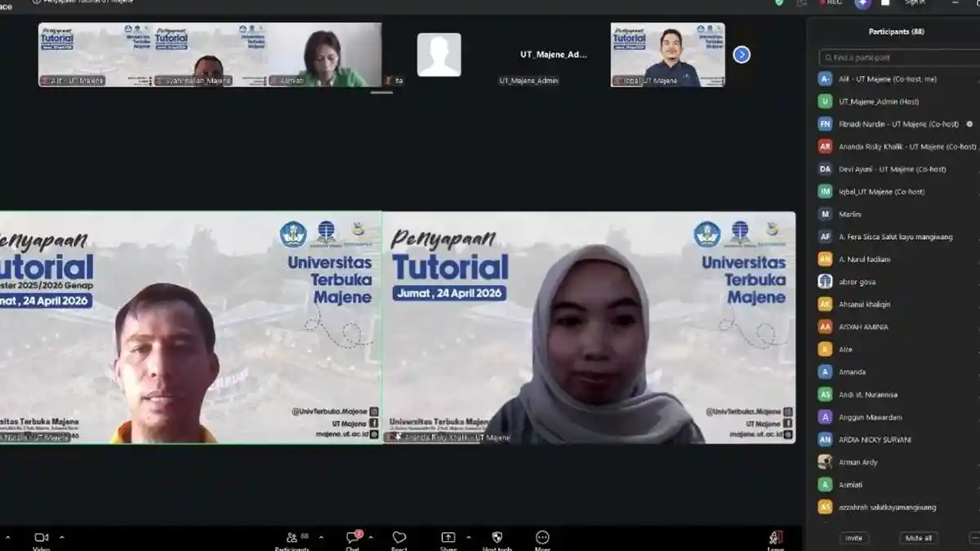980x551 pixels.
Task: Click the Sign in link at top
Action: tap(915, 2)
